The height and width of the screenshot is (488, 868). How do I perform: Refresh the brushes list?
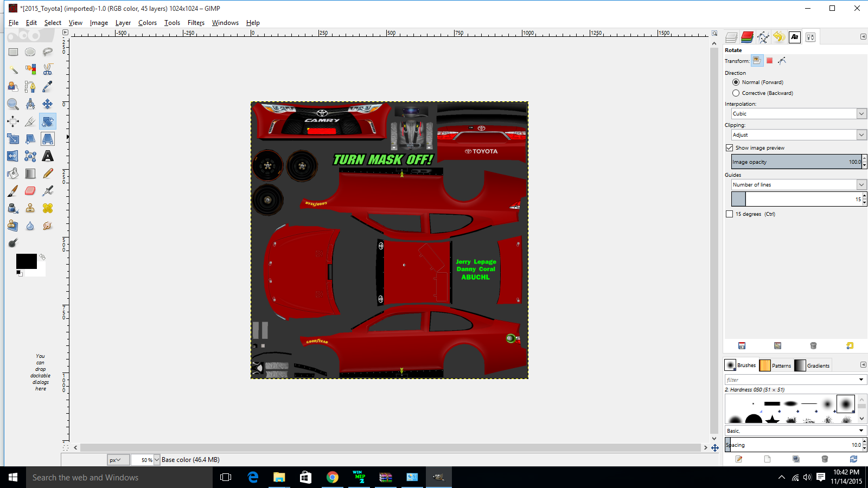pos(853,459)
